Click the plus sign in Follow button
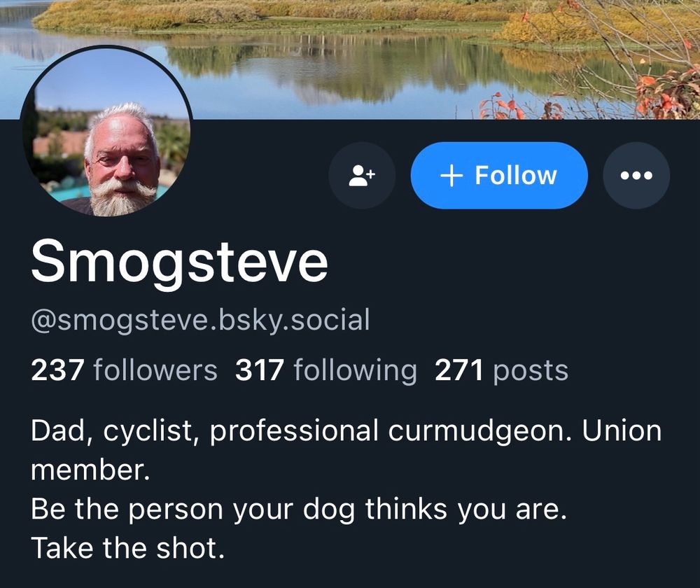The height and width of the screenshot is (588, 700). 451,176
